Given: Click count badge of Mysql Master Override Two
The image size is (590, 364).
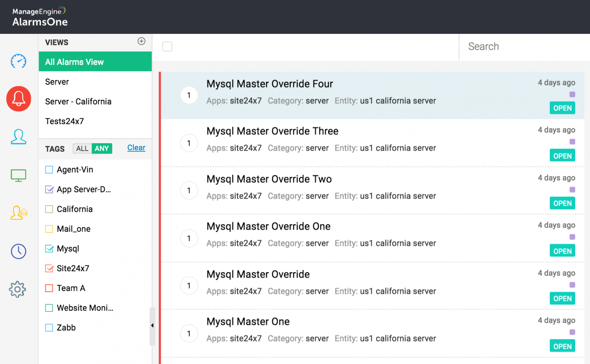Looking at the screenshot, I should tap(189, 190).
